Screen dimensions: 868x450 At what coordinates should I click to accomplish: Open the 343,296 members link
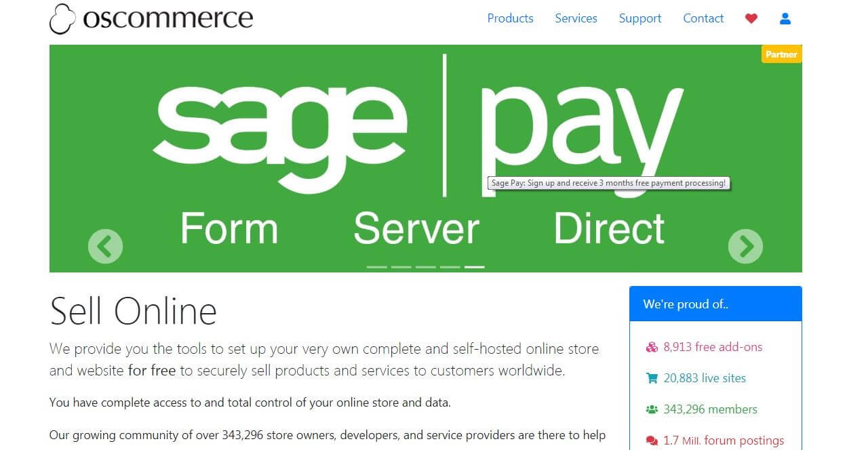pos(710,409)
